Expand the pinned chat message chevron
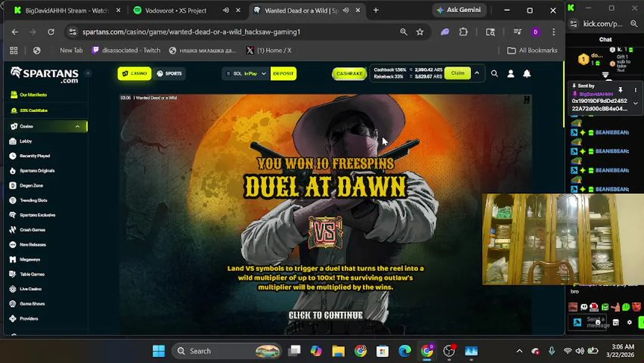Viewport: 644px width, 363px height. tap(635, 103)
